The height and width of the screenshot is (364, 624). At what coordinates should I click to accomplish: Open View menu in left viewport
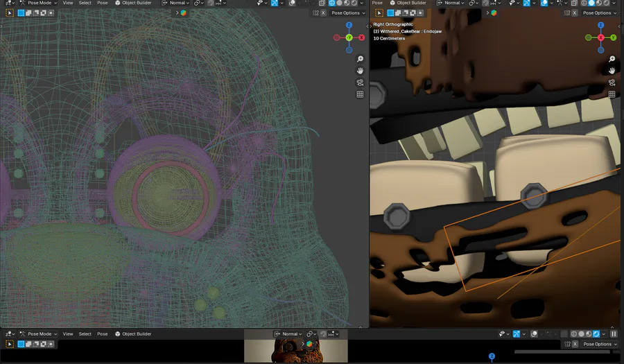[68, 3]
